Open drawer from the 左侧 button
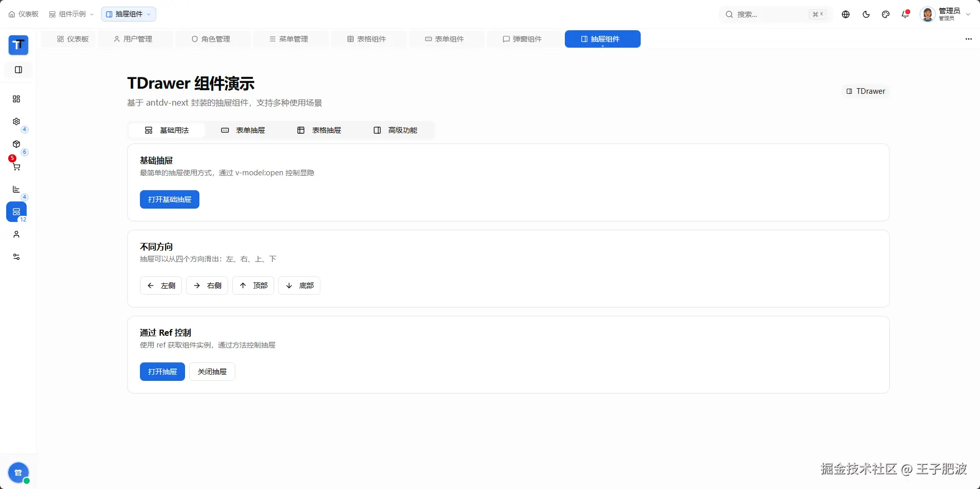 click(x=161, y=286)
